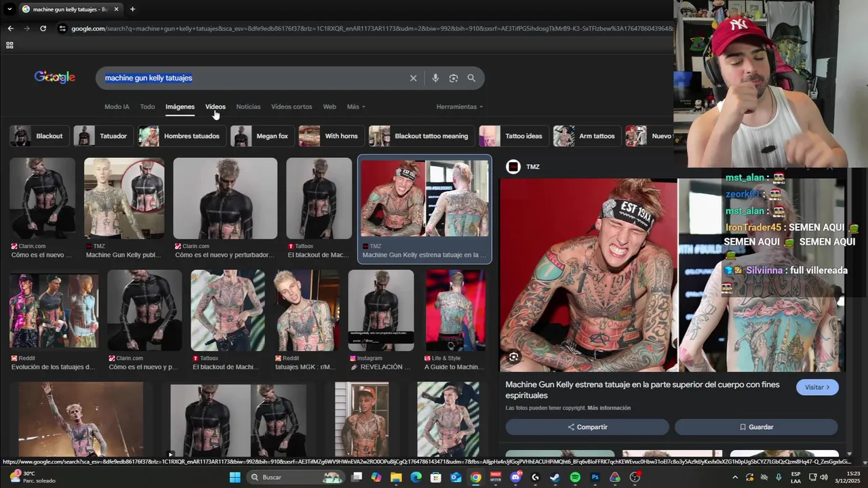Select the With horns filter chip
This screenshot has width=868, height=488.
tap(331, 136)
